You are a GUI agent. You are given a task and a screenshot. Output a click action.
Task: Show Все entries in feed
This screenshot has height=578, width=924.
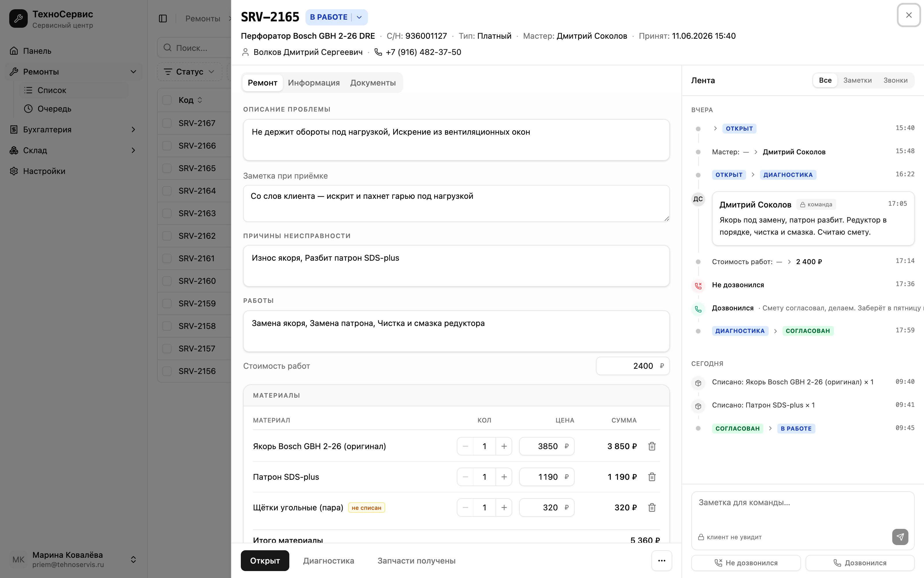click(825, 80)
